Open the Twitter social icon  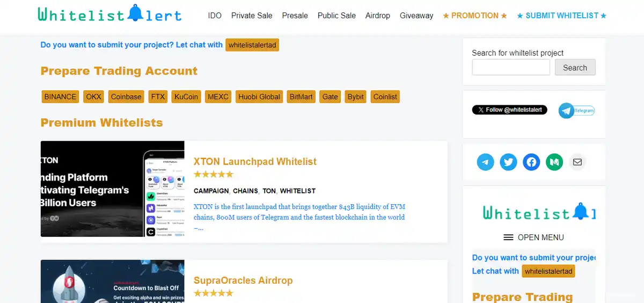tap(508, 162)
